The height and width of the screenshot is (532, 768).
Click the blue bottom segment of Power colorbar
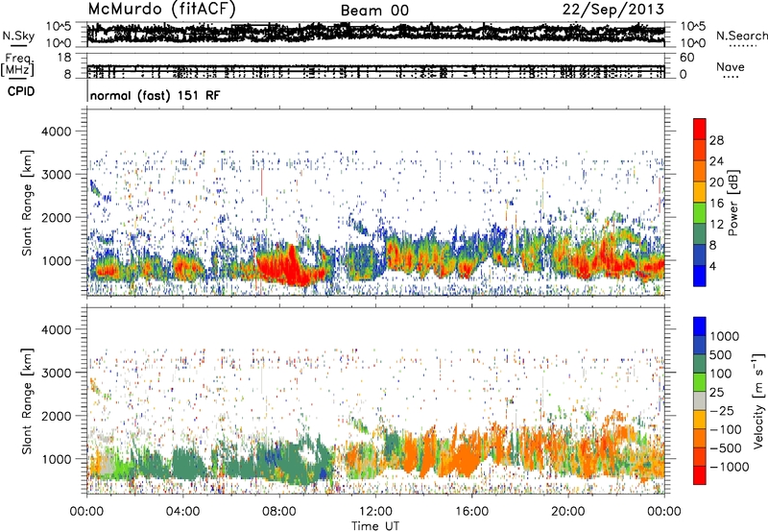(700, 276)
